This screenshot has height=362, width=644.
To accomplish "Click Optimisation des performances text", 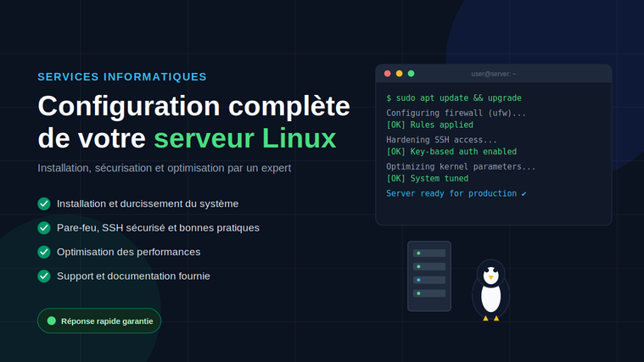I will coord(129,252).
